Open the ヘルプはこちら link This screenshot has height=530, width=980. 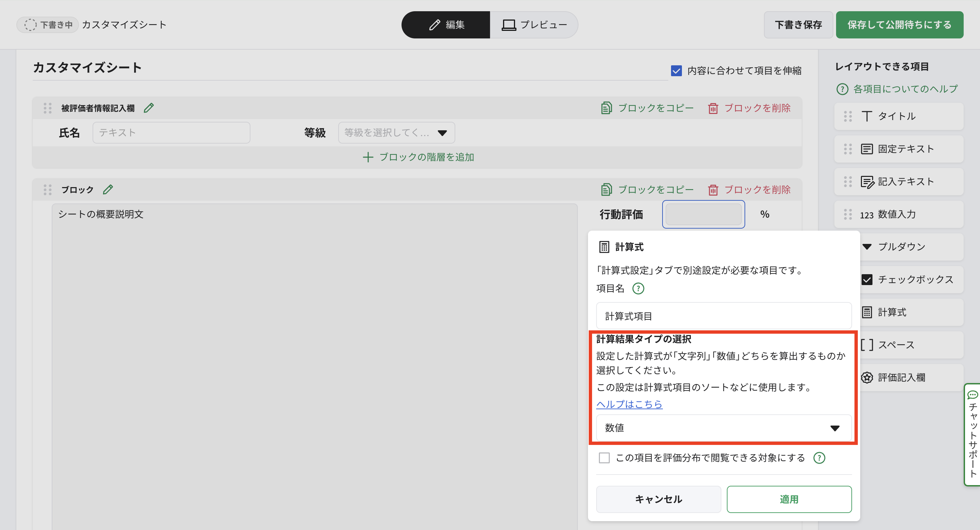pos(629,404)
